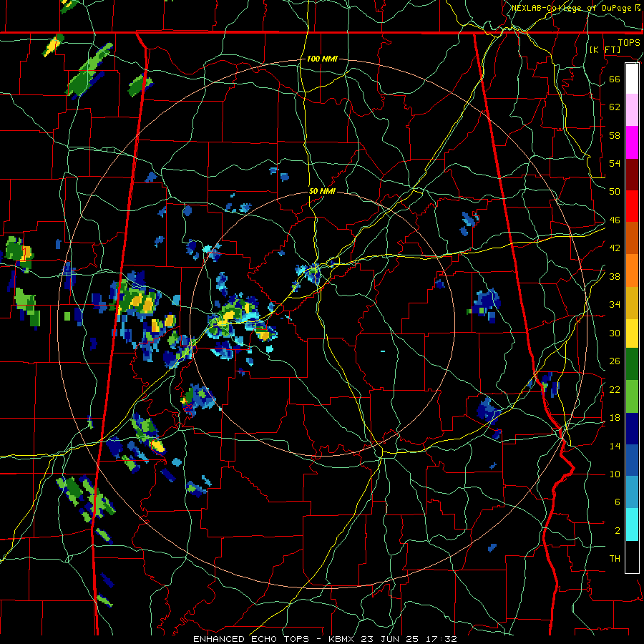Viewport: 644px width, 644px height.
Task: Select the 'KBMX' station ID in the footer
Action: (343, 639)
